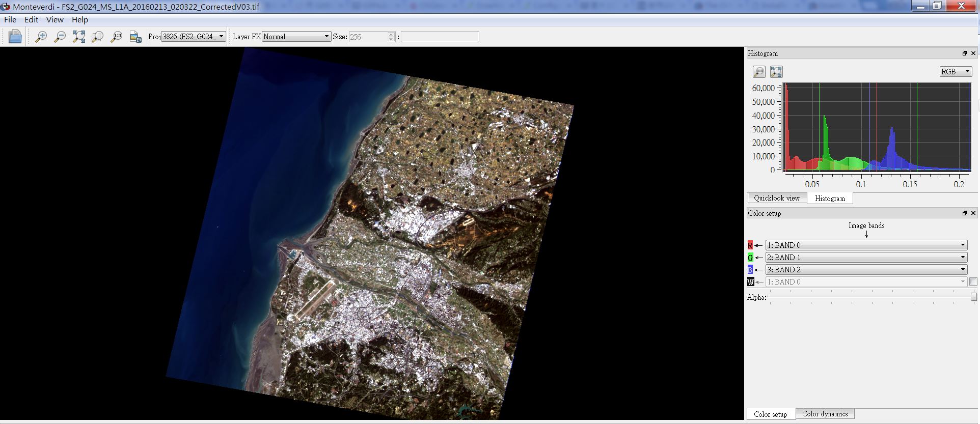
Task: Switch to the Color setup tab
Action: click(770, 414)
